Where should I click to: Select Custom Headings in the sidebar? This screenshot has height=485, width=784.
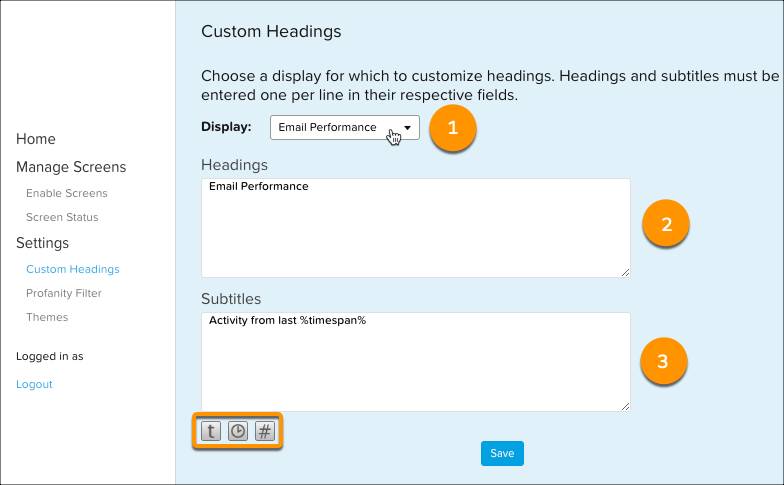[x=72, y=269]
